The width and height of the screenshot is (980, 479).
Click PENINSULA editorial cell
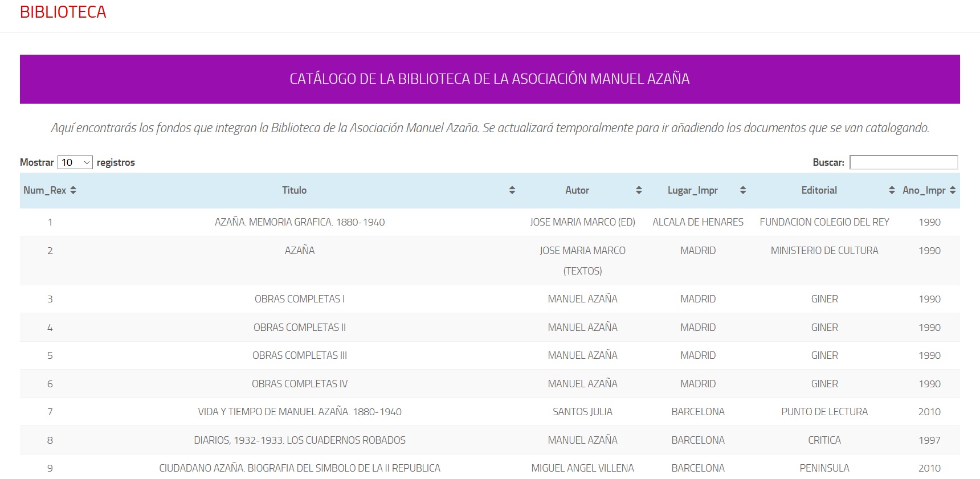coord(824,468)
